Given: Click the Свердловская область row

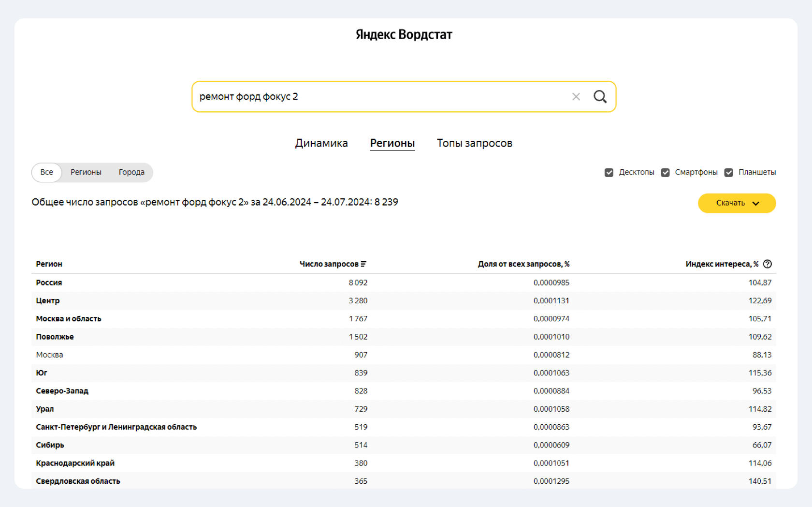Looking at the screenshot, I should click(x=404, y=481).
